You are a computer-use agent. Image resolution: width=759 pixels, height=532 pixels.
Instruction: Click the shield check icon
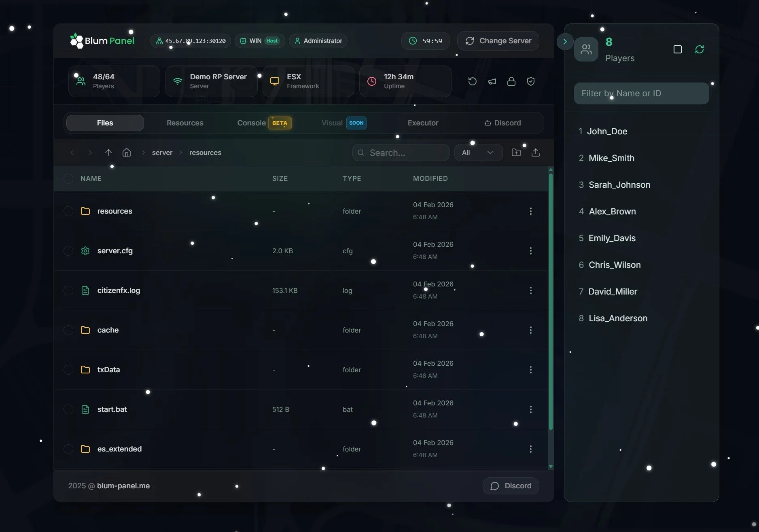531,81
